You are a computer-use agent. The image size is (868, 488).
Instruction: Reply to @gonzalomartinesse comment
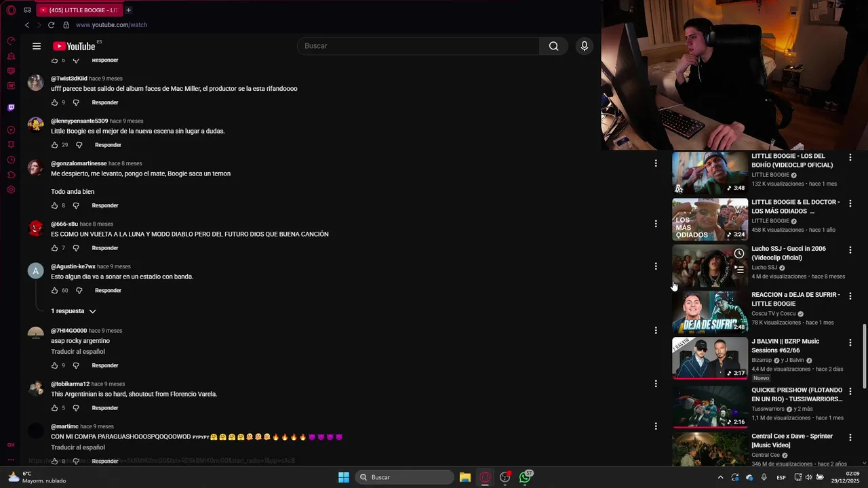pyautogui.click(x=105, y=205)
